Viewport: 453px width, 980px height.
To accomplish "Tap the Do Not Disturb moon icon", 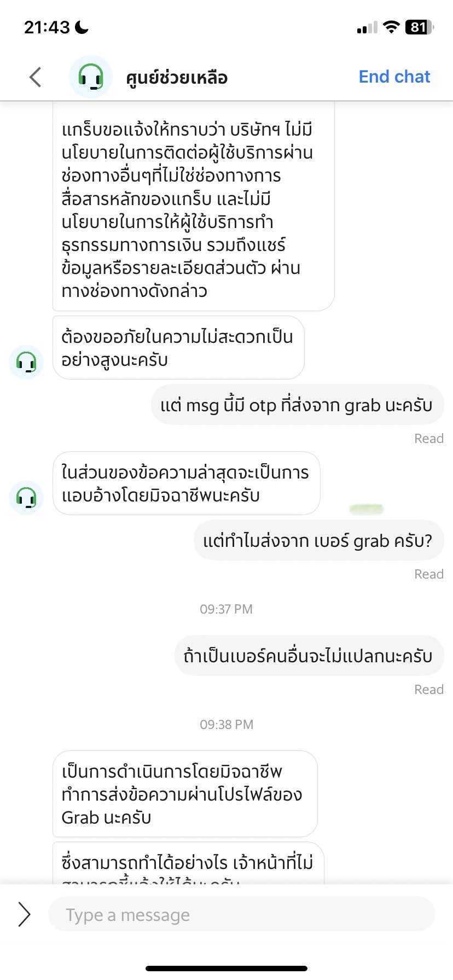I will point(82,27).
